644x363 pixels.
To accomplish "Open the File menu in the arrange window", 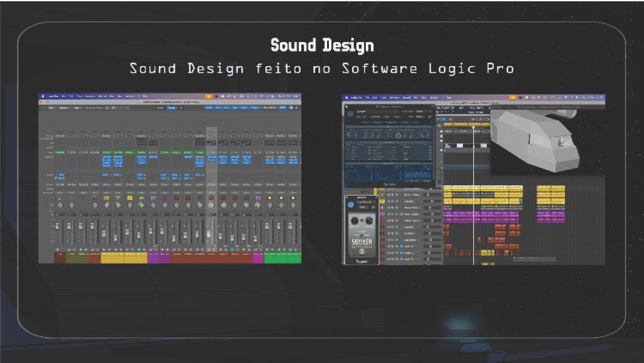I will click(x=367, y=98).
